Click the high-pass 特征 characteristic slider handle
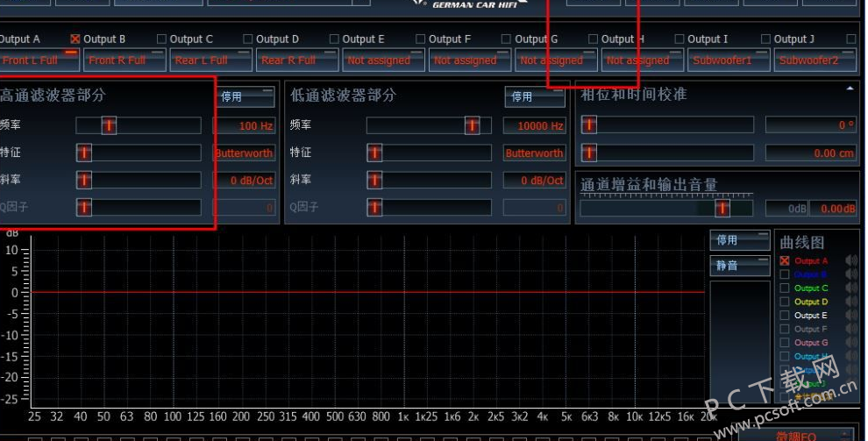 84,153
